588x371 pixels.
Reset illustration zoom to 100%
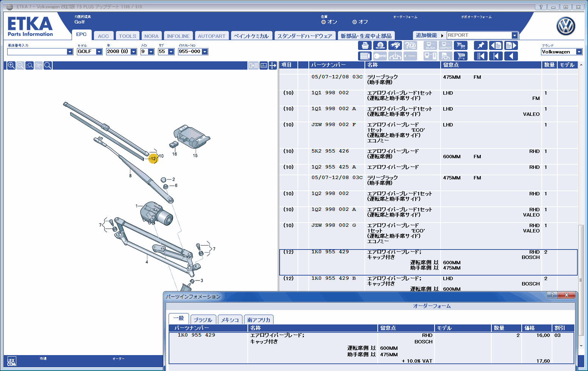[x=39, y=65]
